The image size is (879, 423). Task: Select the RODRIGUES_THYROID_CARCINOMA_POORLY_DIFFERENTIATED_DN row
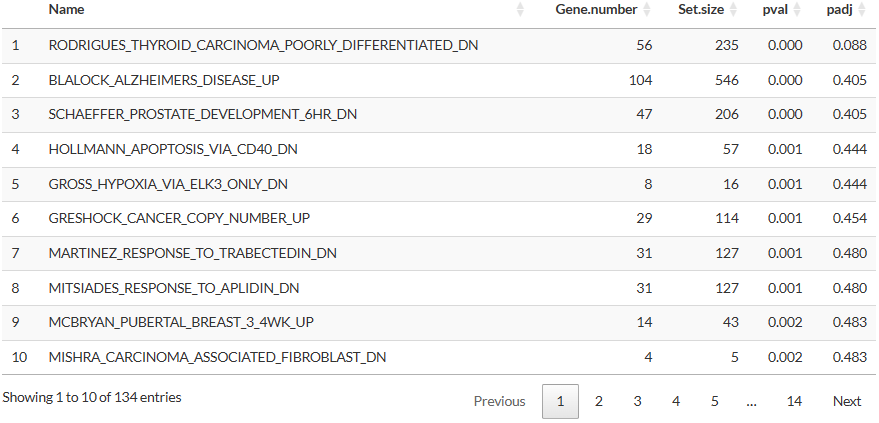point(439,45)
